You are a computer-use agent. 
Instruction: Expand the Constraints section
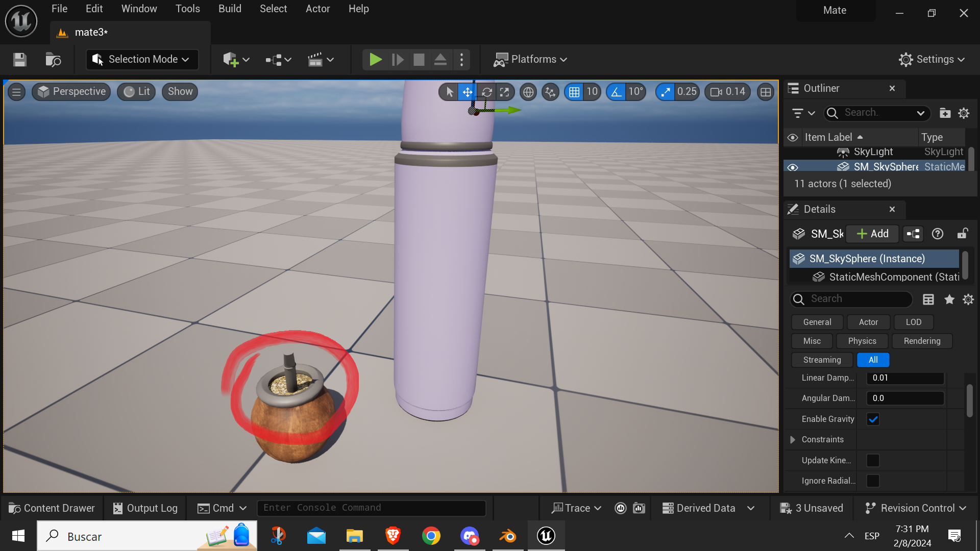pyautogui.click(x=793, y=440)
